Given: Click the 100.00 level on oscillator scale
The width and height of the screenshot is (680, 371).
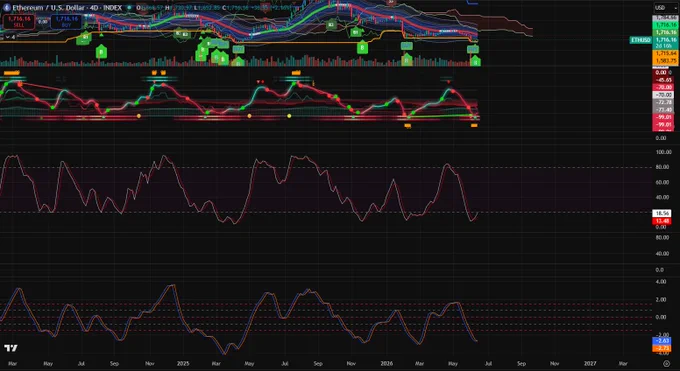Looking at the screenshot, I should click(x=664, y=152).
